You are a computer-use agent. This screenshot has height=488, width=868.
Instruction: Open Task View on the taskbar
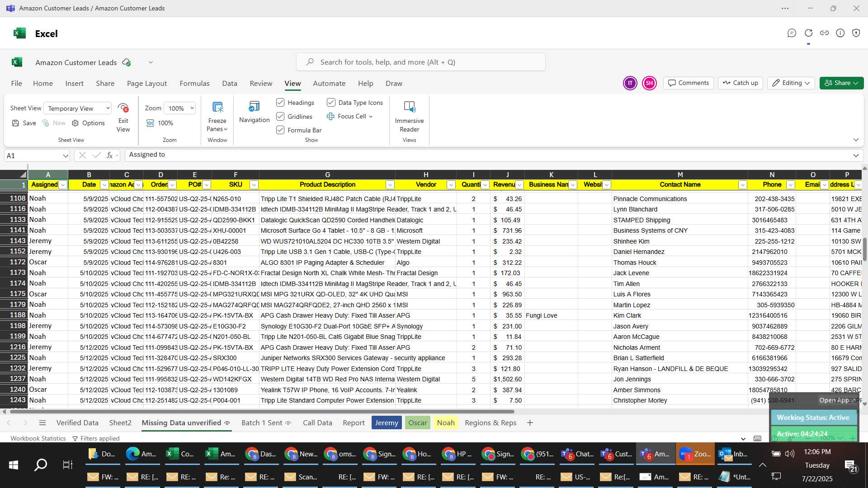click(68, 465)
